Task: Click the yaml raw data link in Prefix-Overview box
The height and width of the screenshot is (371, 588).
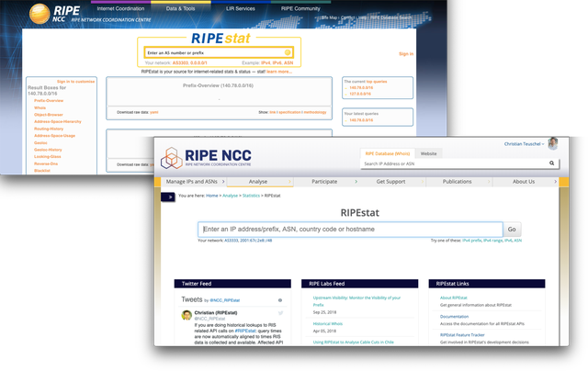Action: coord(154,112)
